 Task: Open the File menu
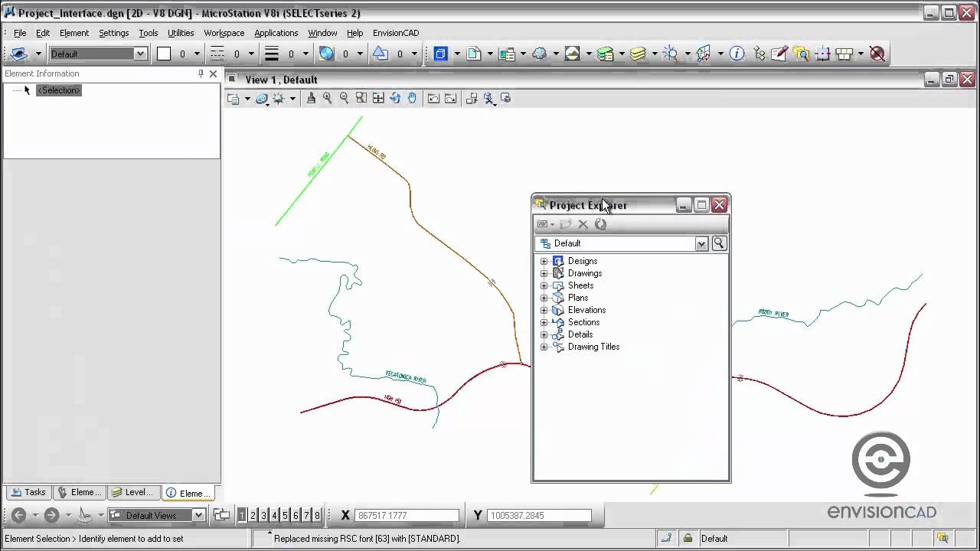20,33
